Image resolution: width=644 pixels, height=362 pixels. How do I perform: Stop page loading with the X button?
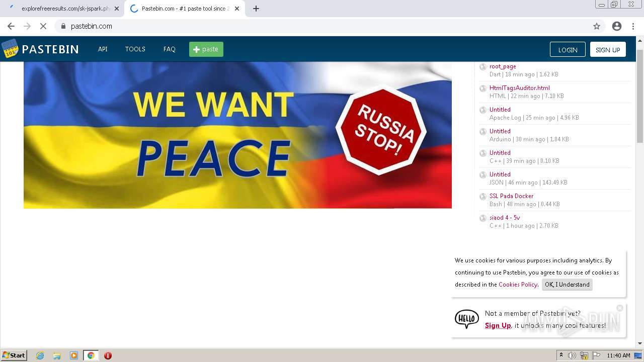pos(43,26)
